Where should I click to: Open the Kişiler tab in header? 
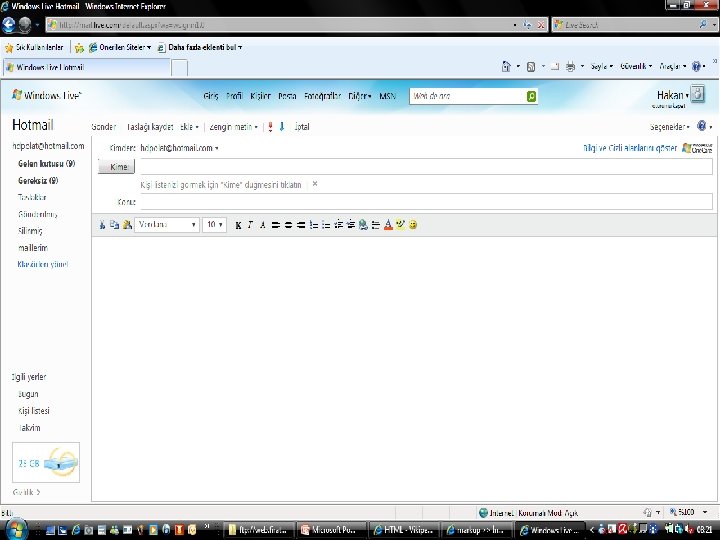[x=260, y=96]
